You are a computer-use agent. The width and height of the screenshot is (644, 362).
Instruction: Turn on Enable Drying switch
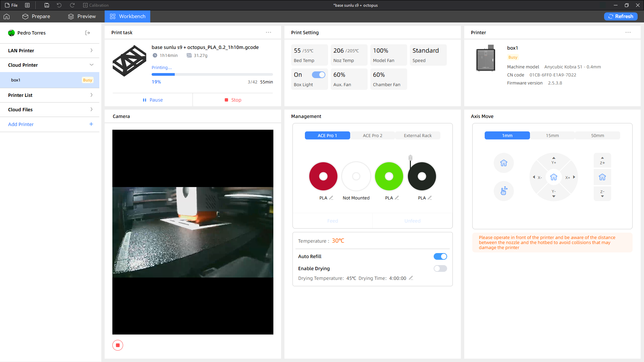[x=440, y=268]
